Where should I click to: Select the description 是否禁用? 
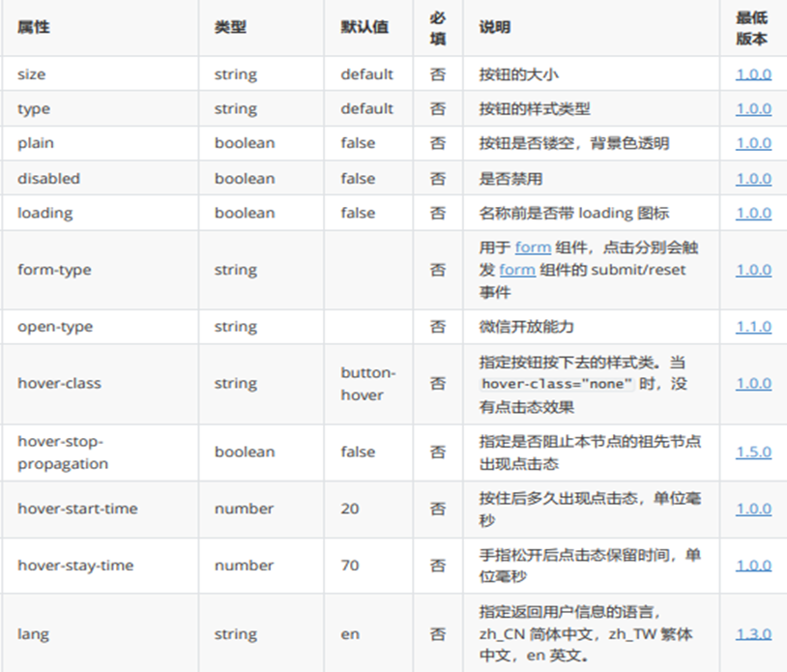(510, 179)
